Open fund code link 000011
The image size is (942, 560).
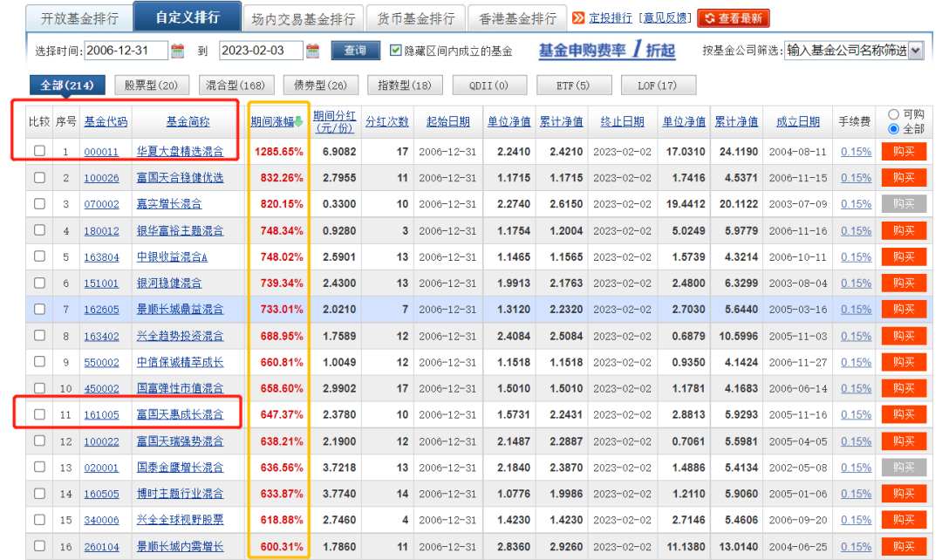pyautogui.click(x=101, y=152)
